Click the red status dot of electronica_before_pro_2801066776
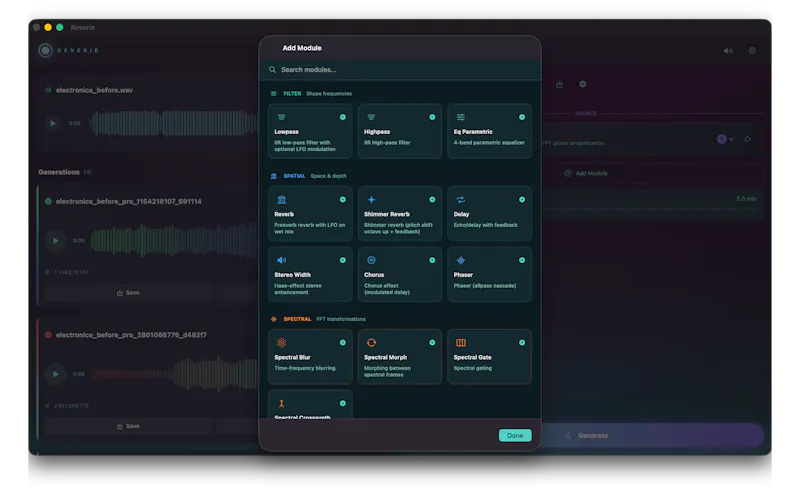Screen dimensions: 800x493 pyautogui.click(x=48, y=335)
